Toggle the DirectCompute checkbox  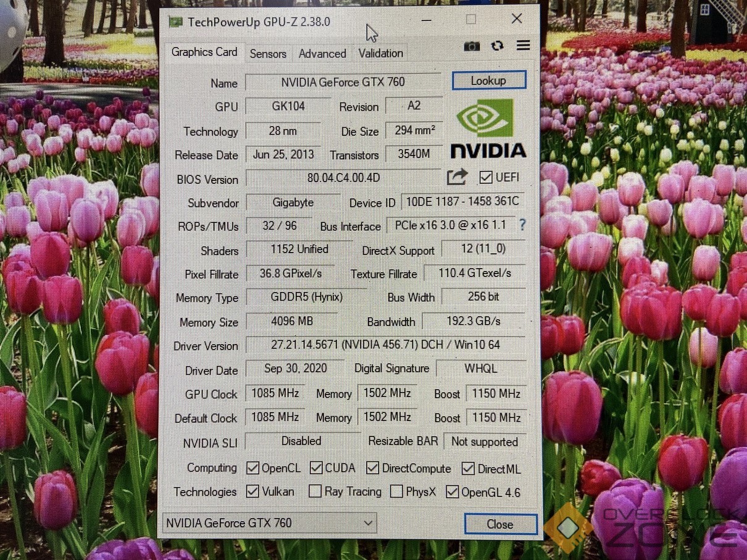372,468
